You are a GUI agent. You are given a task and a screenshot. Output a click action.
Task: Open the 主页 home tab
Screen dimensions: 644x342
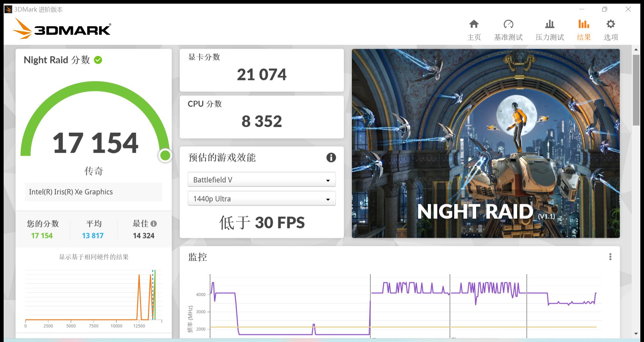(x=474, y=30)
